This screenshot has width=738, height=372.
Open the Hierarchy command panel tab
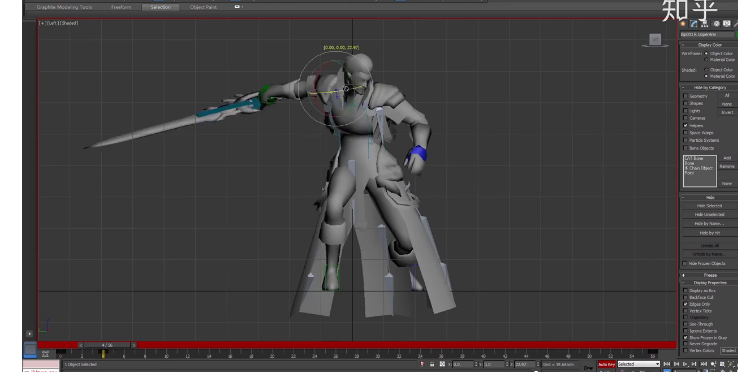[705, 24]
